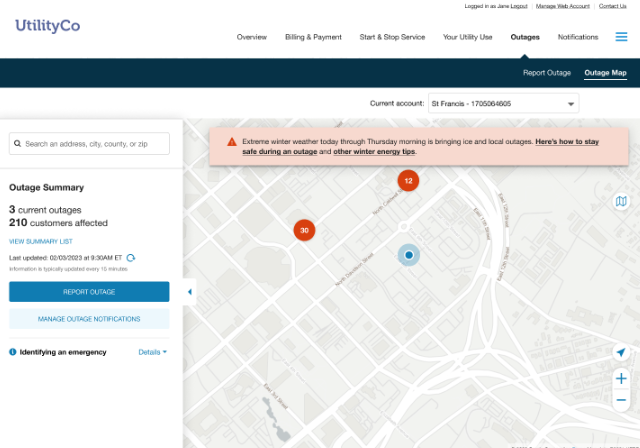Click the 12-outage cluster marker

click(408, 180)
